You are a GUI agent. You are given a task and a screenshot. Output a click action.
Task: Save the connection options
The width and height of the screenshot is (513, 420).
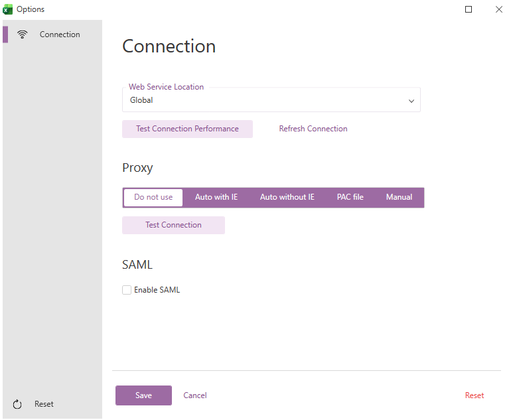coord(143,395)
